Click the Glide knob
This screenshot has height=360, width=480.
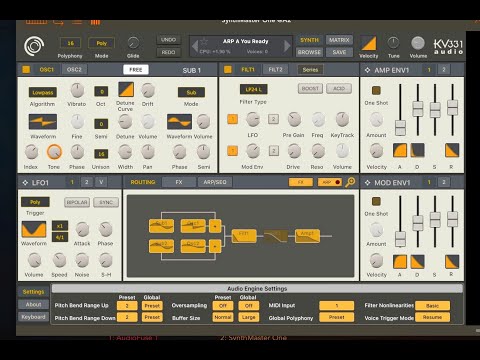pos(133,43)
